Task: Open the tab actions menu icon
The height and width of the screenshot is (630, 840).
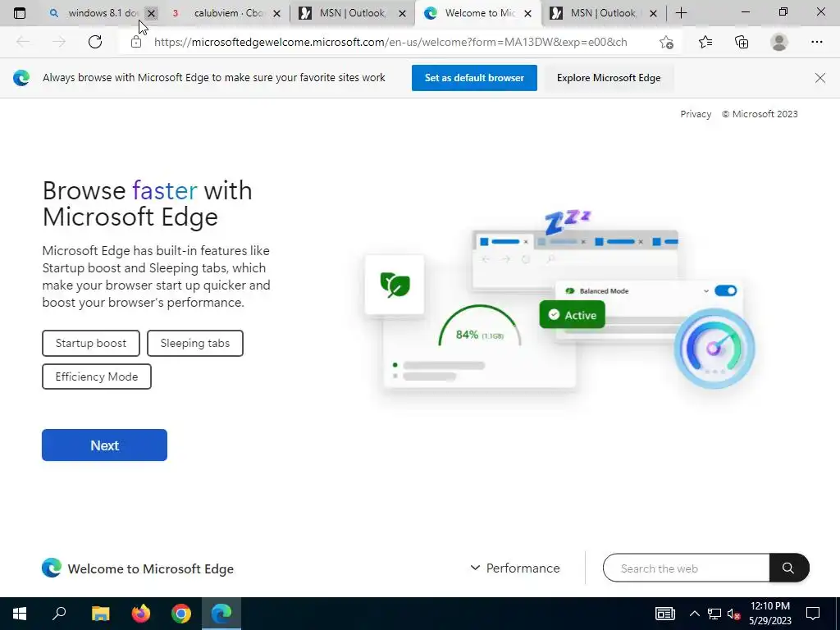Action: point(20,13)
